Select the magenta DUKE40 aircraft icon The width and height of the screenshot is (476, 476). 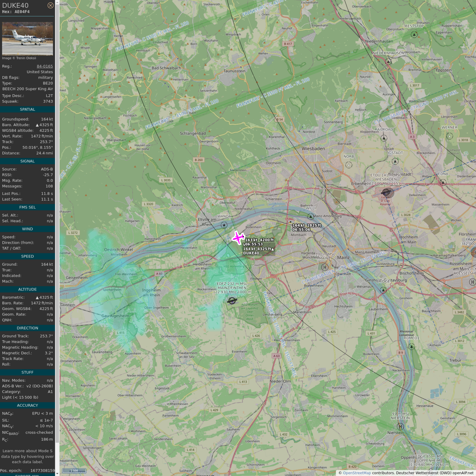pos(238,238)
